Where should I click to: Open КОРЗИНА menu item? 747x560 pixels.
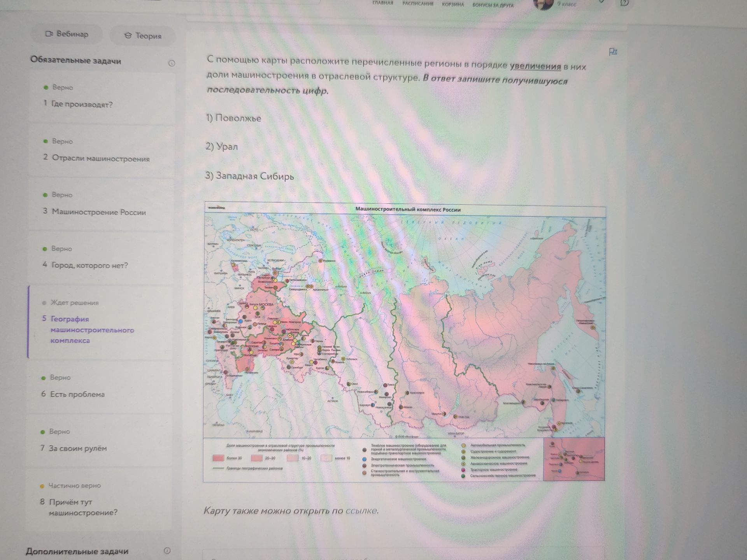[x=453, y=5]
